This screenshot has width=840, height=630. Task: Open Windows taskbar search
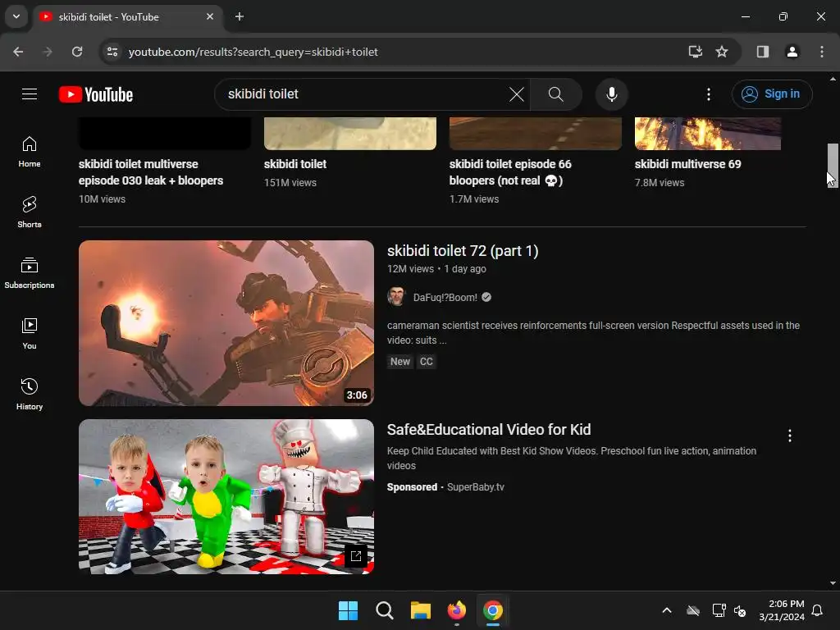point(384,610)
